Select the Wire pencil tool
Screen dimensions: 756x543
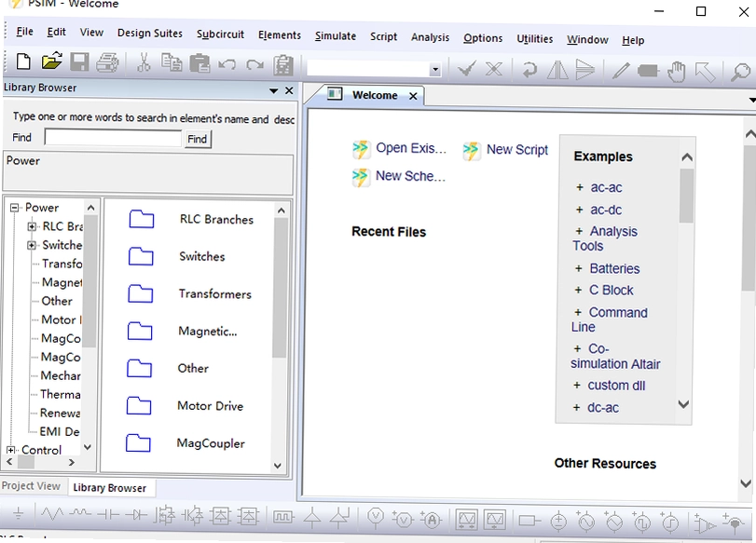tap(621, 71)
